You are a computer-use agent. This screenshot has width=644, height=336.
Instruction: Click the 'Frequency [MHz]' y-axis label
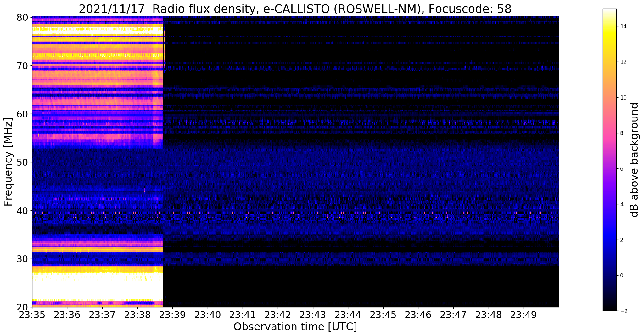pyautogui.click(x=8, y=162)
